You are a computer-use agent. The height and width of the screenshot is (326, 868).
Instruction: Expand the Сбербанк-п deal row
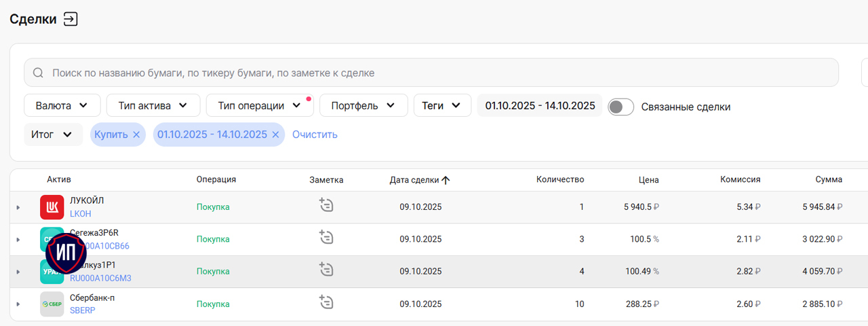point(18,304)
